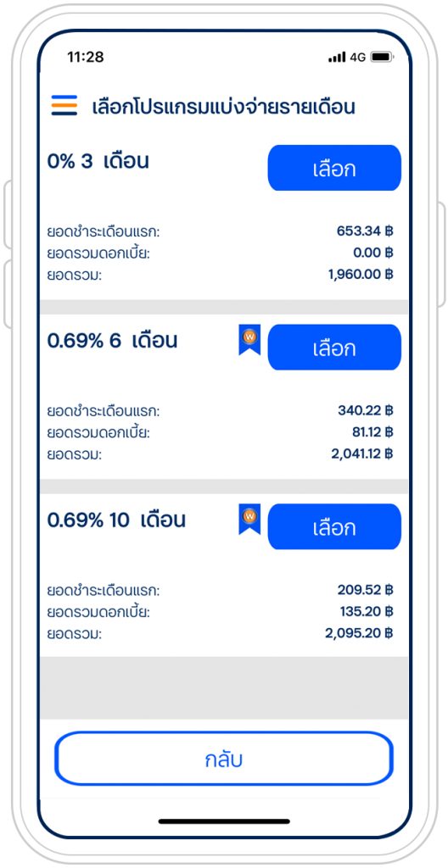Tap the 653.34 ฿ first payment amount
The height and width of the screenshot is (868, 448).
pyautogui.click(x=365, y=231)
